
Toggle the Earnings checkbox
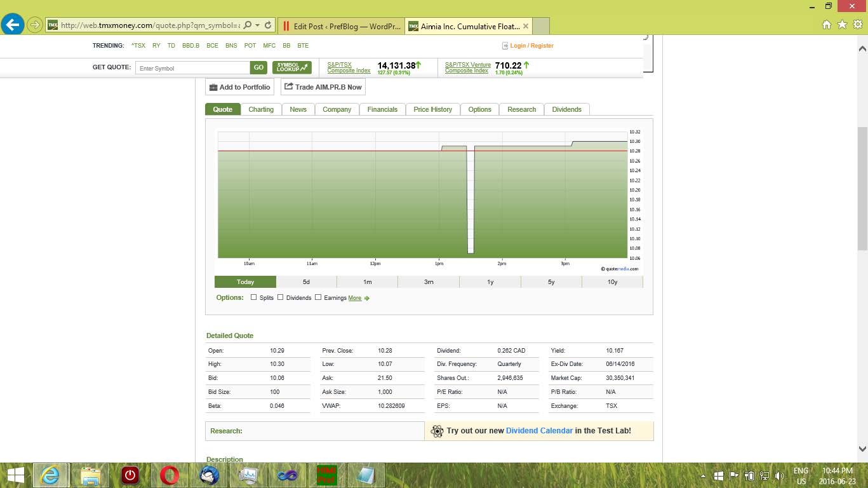(x=318, y=297)
